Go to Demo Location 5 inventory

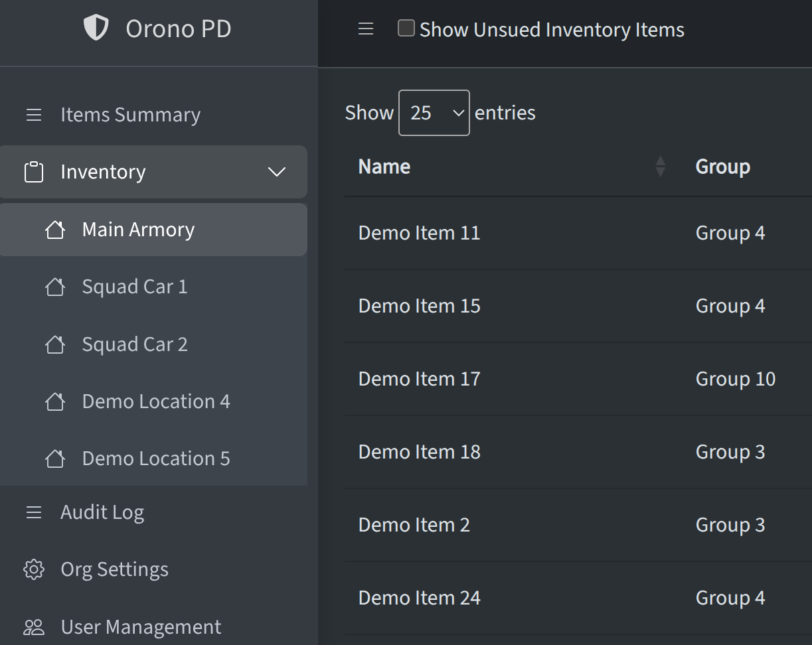156,459
